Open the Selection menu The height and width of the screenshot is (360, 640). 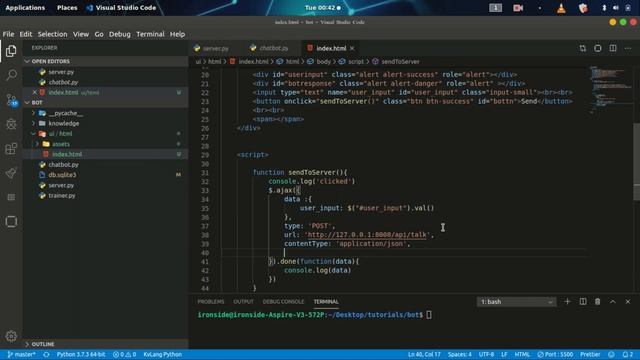click(x=52, y=34)
